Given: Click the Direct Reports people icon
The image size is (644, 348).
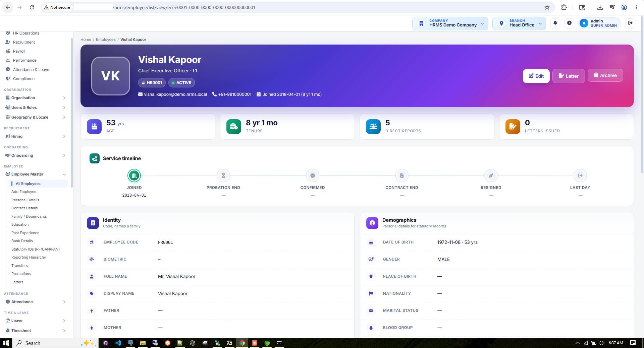Looking at the screenshot, I should click(373, 127).
